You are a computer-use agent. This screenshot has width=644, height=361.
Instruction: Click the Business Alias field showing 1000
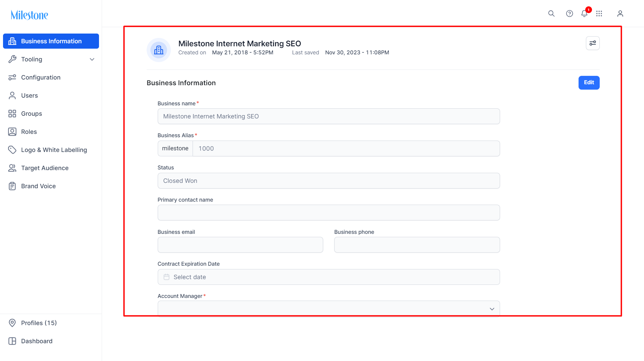coord(346,149)
